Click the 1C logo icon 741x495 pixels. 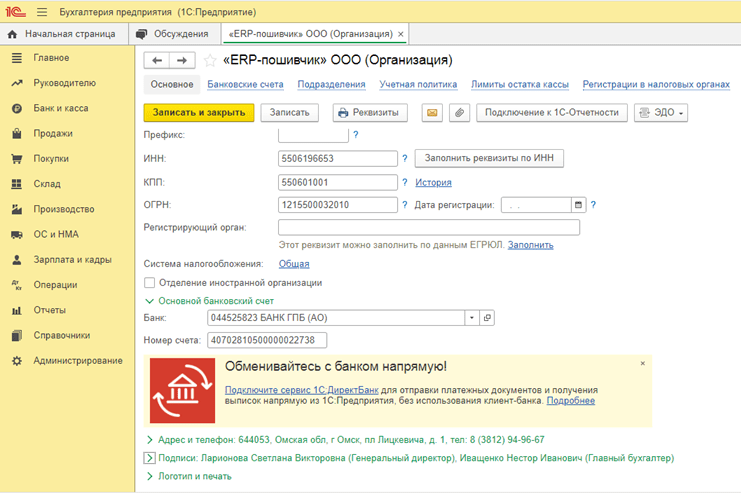point(15,12)
